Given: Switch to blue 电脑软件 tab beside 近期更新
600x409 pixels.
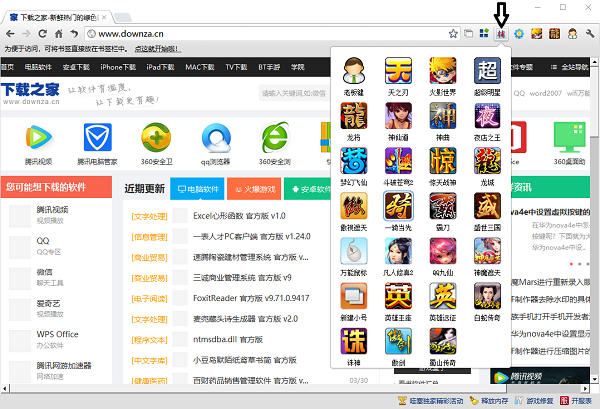Looking at the screenshot, I should 197,189.
